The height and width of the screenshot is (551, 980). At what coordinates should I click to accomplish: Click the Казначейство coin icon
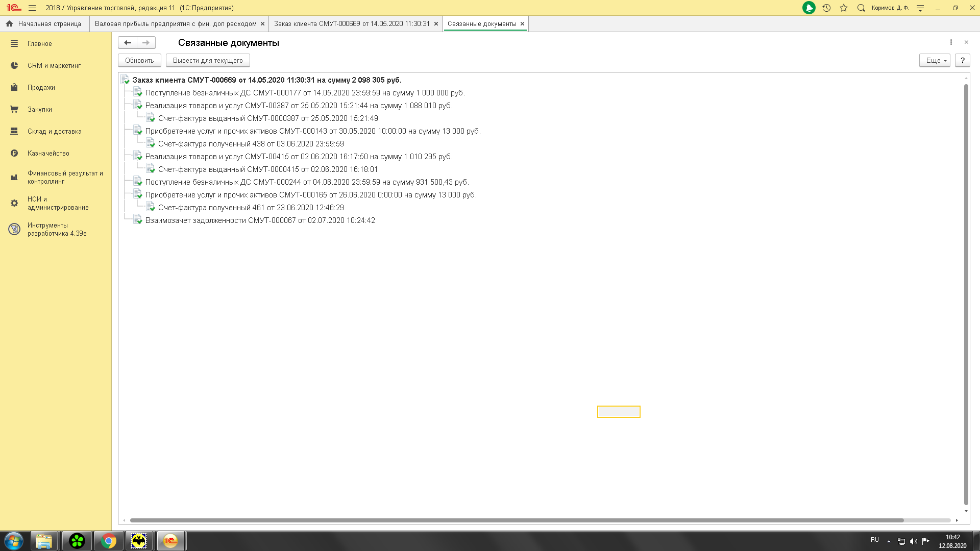14,154
